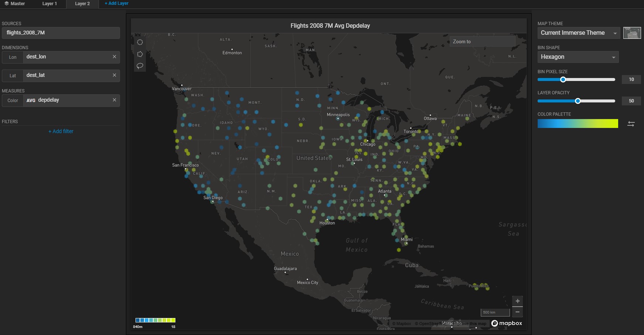Viewport: 644px width, 335px height.
Task: Click the Add filter link
Action: [61, 131]
